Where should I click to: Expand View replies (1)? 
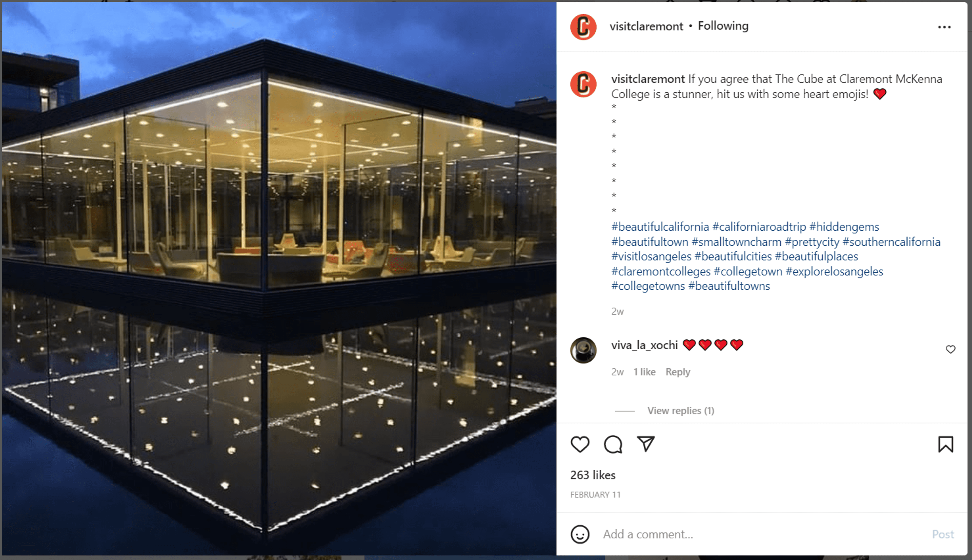coord(680,411)
